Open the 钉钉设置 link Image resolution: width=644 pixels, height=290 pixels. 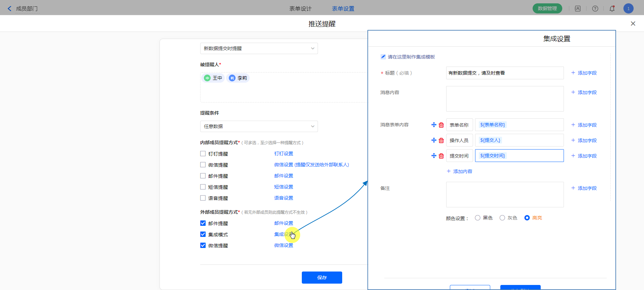pyautogui.click(x=283, y=154)
